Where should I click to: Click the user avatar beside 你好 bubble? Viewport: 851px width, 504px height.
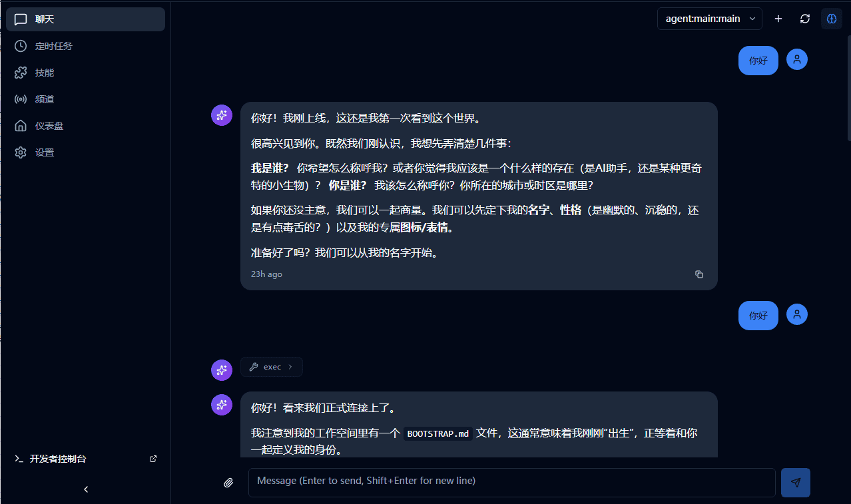(x=796, y=59)
